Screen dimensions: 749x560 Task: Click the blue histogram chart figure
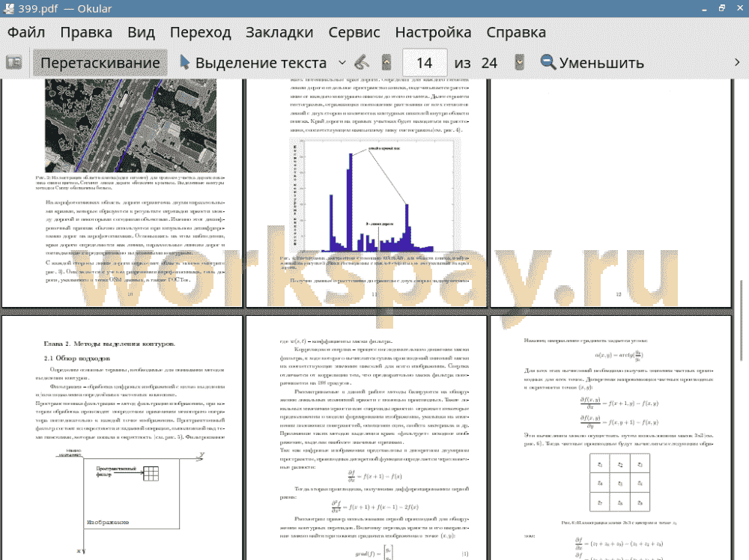click(374, 196)
